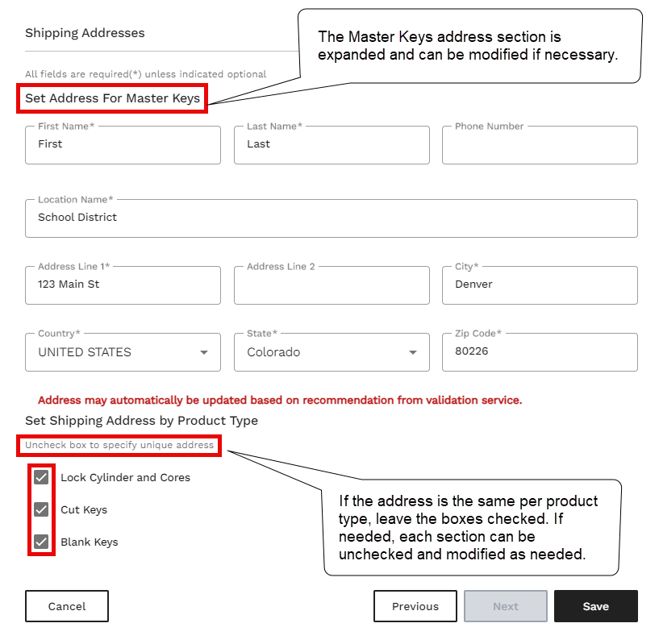Click the Save button
The image size is (659, 644).
point(595,606)
